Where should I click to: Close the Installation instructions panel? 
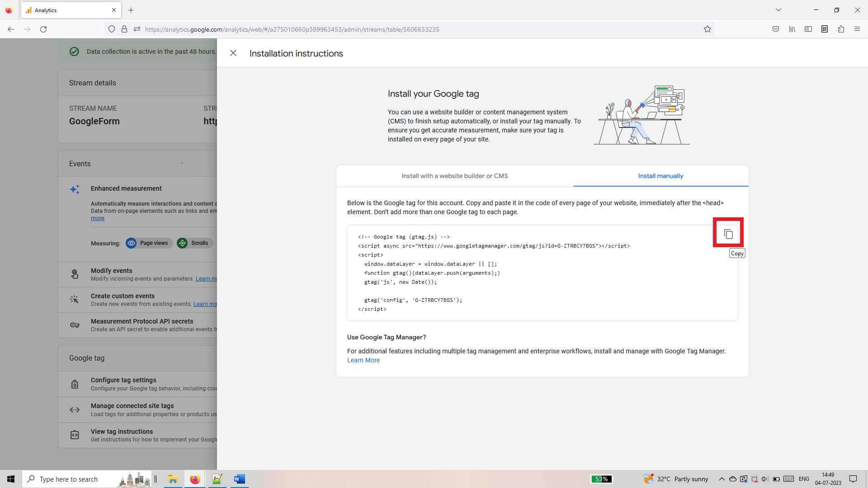(233, 53)
